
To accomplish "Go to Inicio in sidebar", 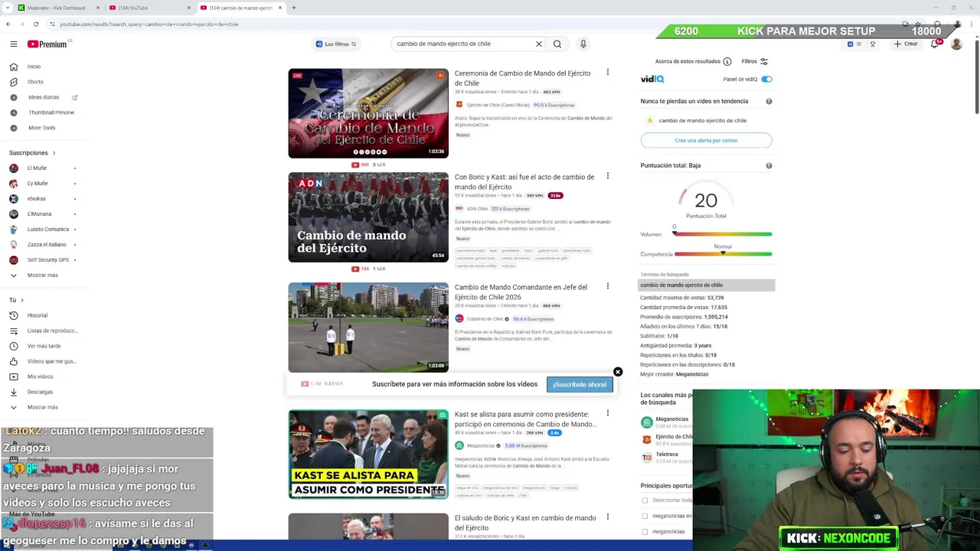I will (34, 67).
